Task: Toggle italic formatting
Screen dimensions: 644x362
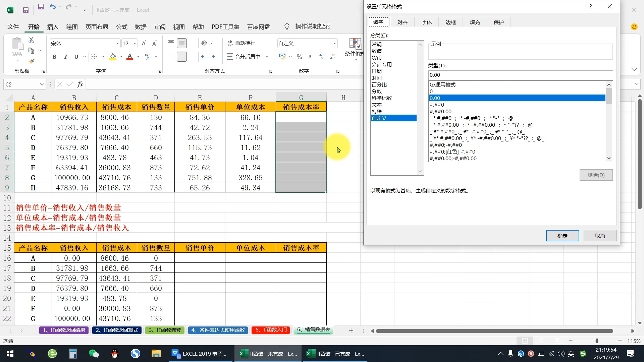Action: pos(66,57)
